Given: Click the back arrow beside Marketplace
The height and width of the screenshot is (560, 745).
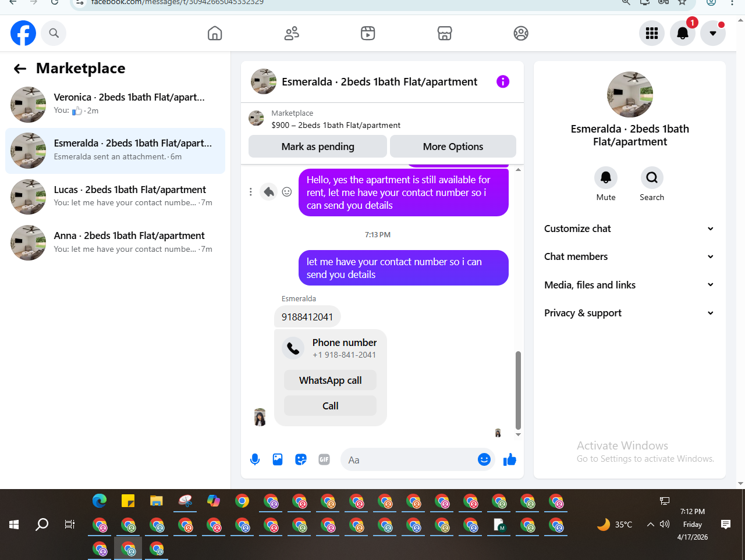Looking at the screenshot, I should [x=20, y=69].
